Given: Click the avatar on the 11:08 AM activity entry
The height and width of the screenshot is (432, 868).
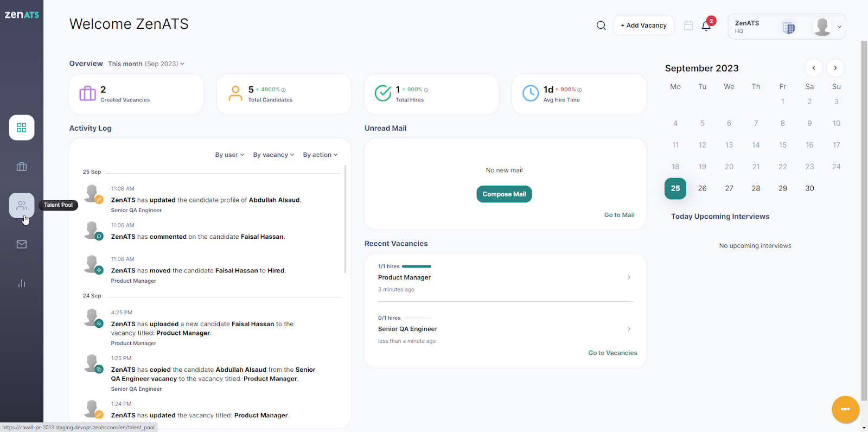Looking at the screenshot, I should (x=92, y=193).
